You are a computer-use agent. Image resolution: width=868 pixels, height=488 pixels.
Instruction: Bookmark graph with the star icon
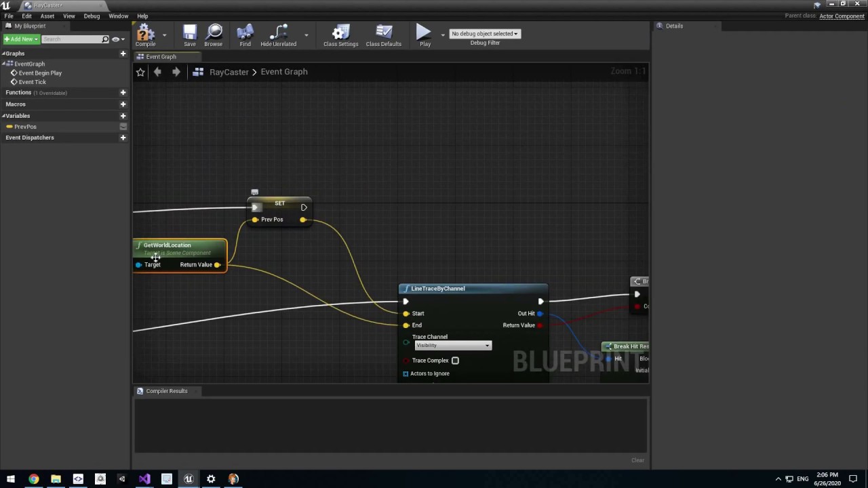pos(140,72)
